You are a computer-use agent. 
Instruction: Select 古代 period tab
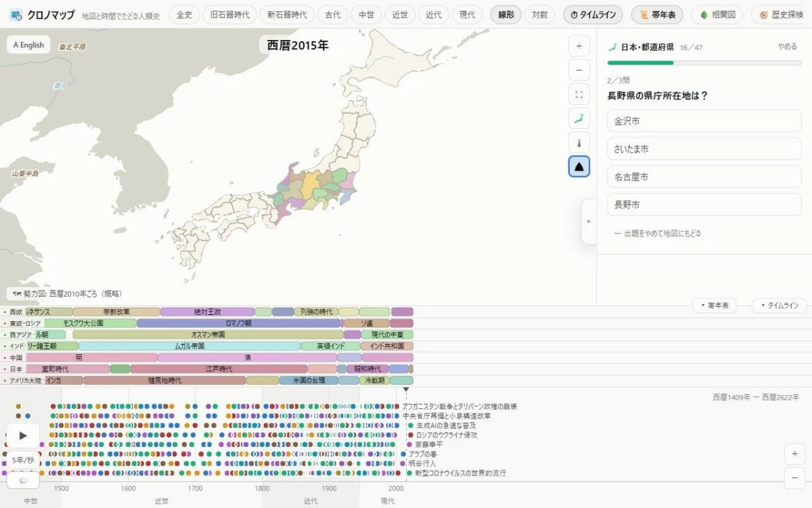[x=333, y=15]
